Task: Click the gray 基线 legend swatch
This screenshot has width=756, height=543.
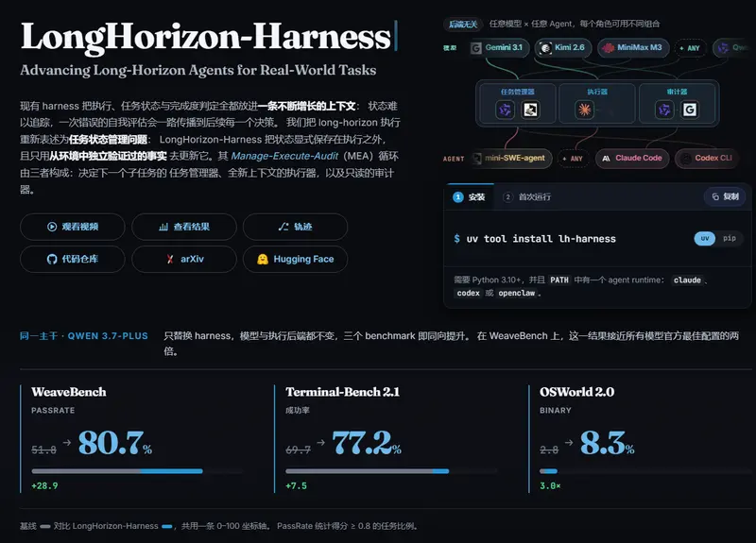Action: 45,527
